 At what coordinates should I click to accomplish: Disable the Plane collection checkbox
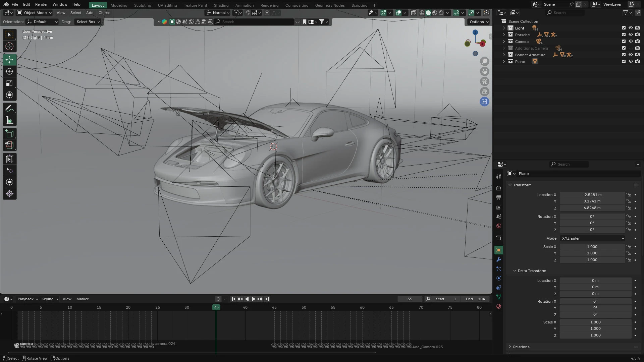click(x=624, y=61)
